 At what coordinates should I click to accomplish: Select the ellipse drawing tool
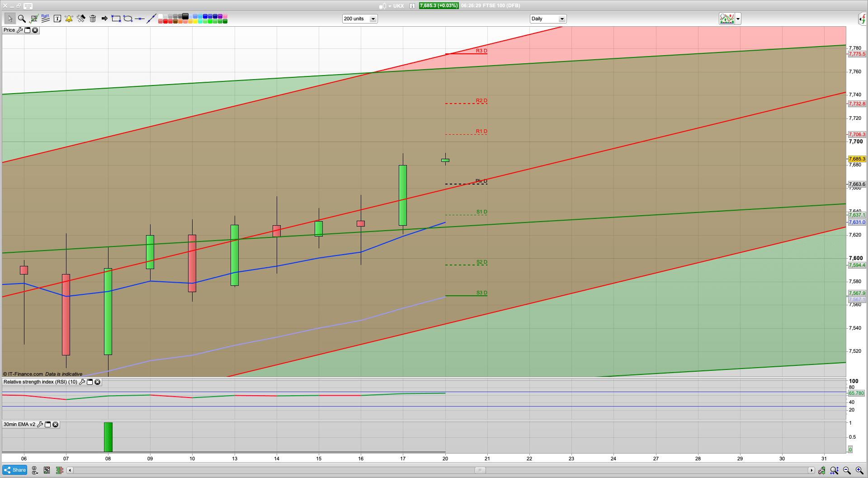[x=128, y=19]
